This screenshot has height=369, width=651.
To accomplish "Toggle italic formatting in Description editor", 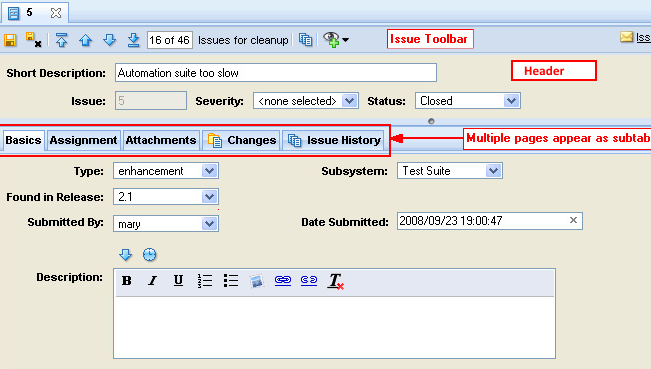I will point(152,281).
